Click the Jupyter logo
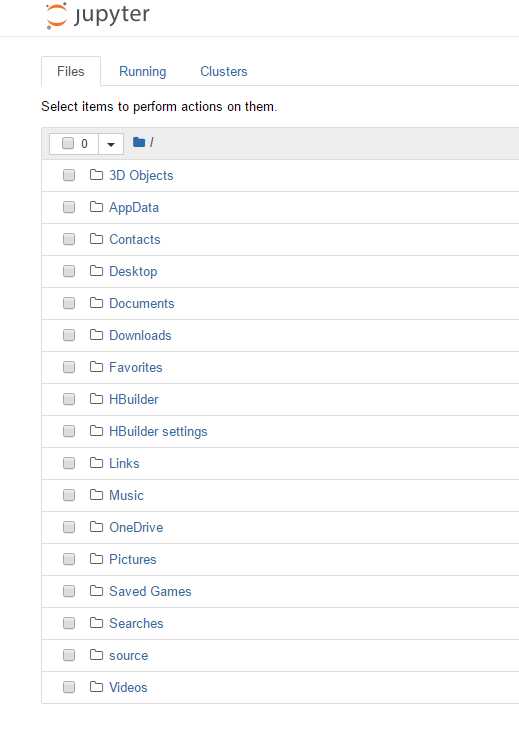 (98, 15)
